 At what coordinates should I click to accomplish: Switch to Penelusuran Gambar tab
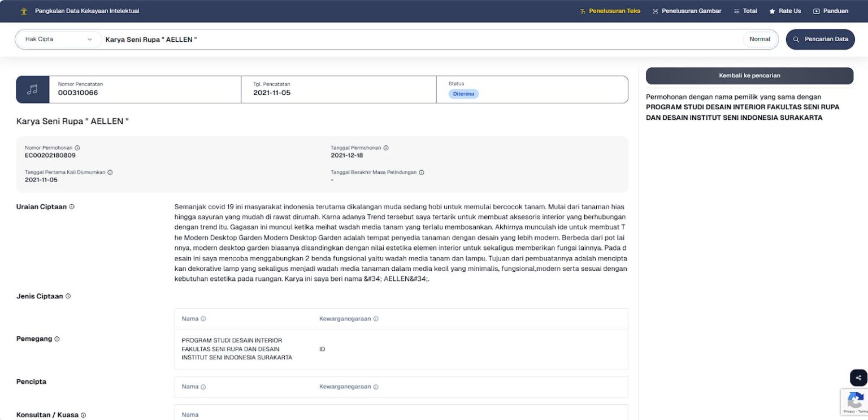(x=687, y=11)
